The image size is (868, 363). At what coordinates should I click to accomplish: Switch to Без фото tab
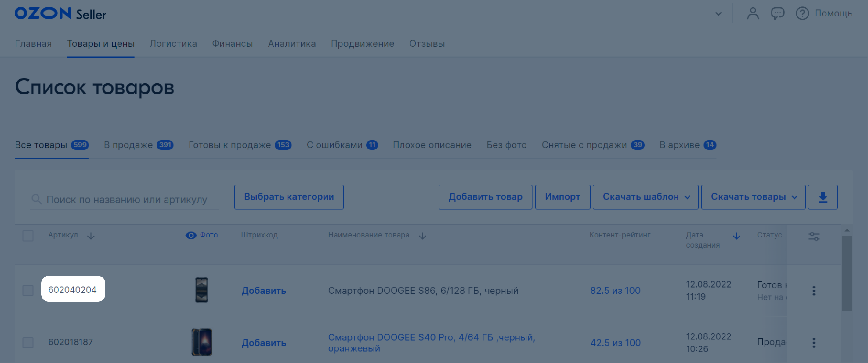tap(506, 145)
